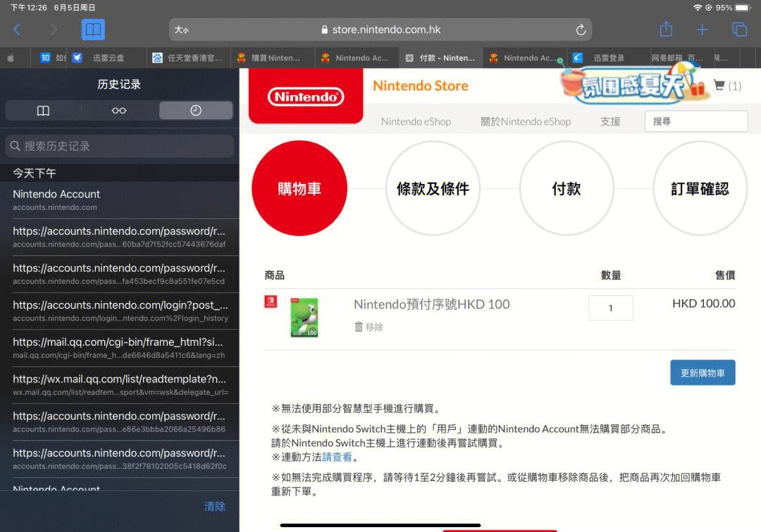Switch to the 任天堂香港官 tab
761x532 pixels.
pyautogui.click(x=188, y=58)
